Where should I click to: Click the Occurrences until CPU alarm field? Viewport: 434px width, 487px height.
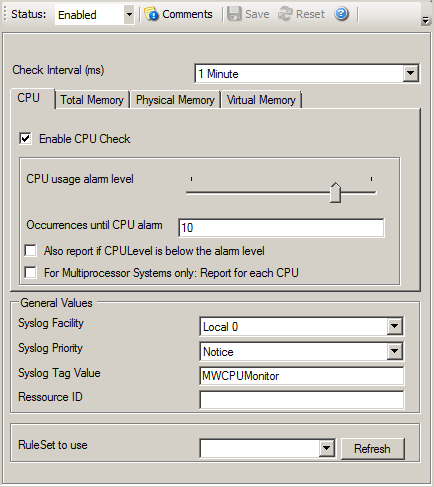coord(281,228)
